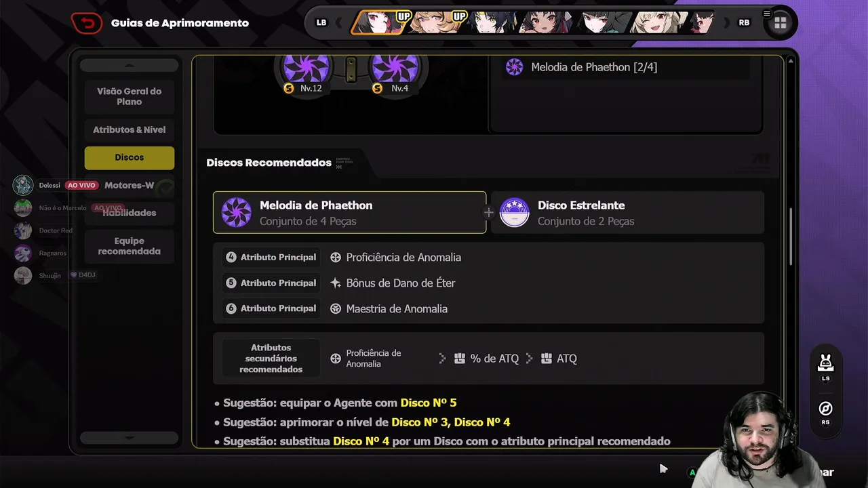Image resolution: width=868 pixels, height=488 pixels.
Task: Click the LB shoulder button icon
Action: coord(321,22)
